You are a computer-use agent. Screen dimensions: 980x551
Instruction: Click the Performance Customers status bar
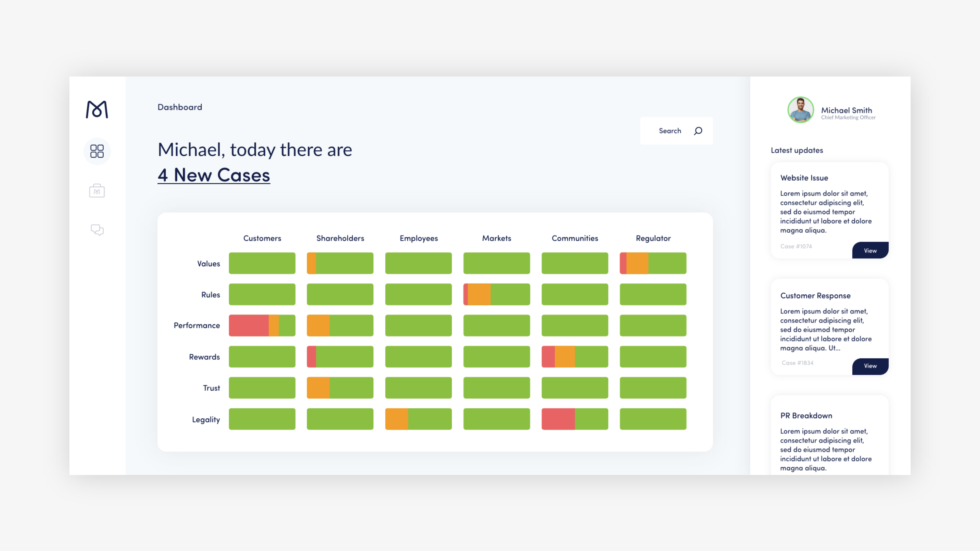262,325
